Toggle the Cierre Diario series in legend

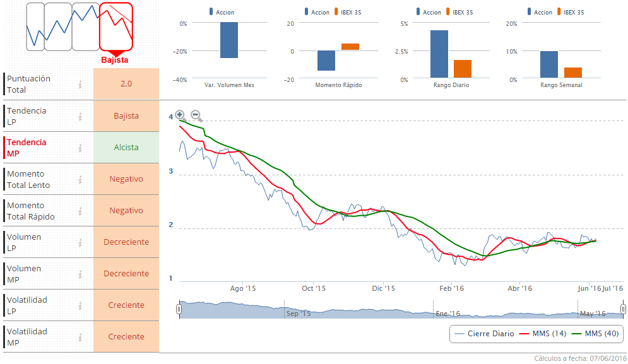485,334
